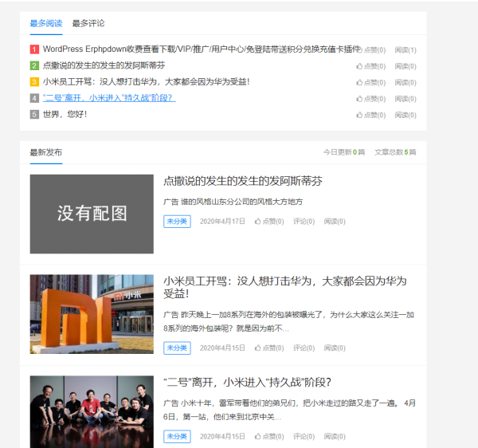
Task: Like the first ranked article with thumbs-up
Action: pos(370,50)
